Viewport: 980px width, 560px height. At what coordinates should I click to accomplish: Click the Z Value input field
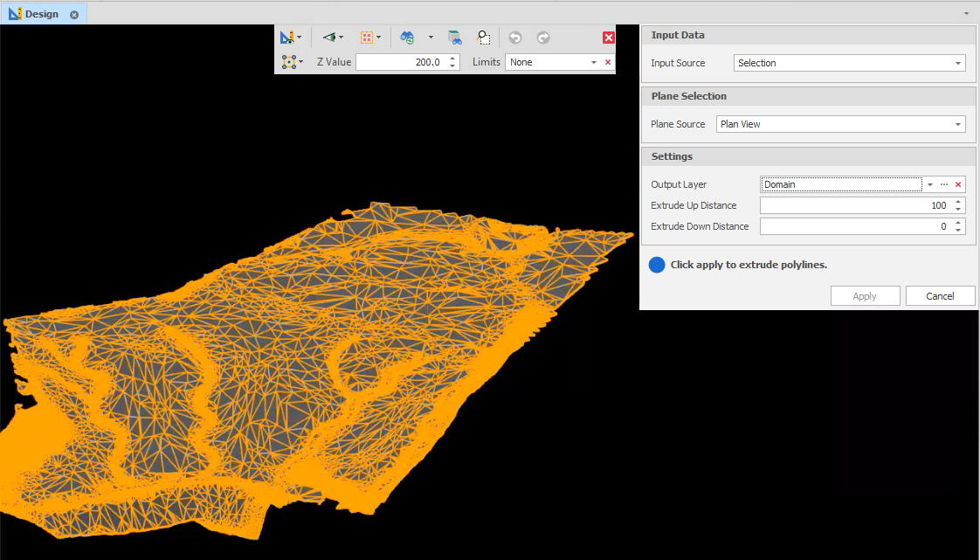click(400, 62)
